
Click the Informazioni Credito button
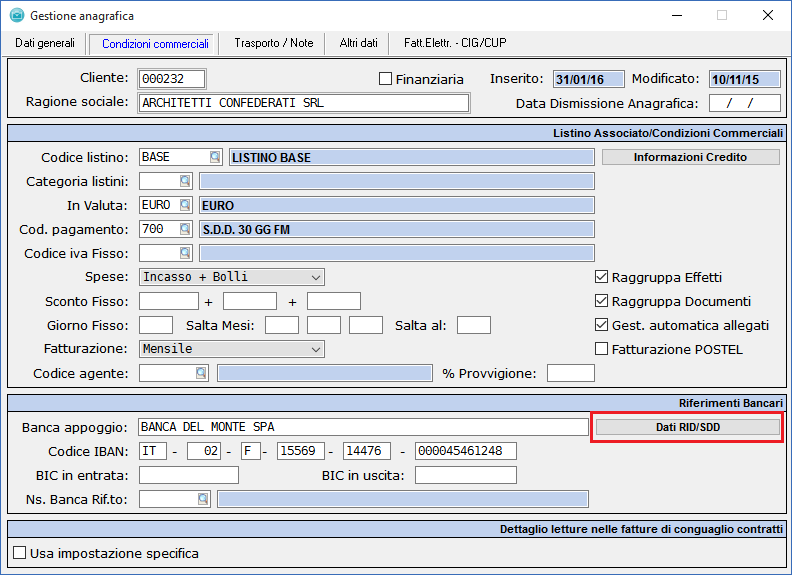[690, 157]
